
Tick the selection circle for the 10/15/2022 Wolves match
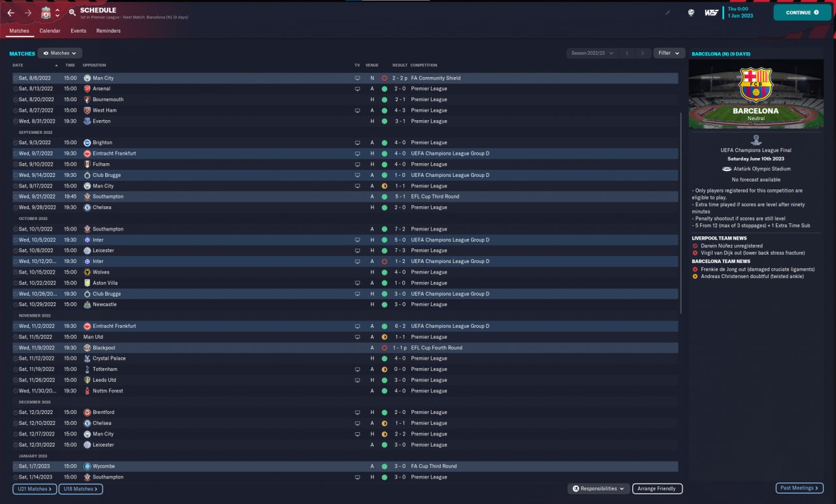[x=15, y=272]
